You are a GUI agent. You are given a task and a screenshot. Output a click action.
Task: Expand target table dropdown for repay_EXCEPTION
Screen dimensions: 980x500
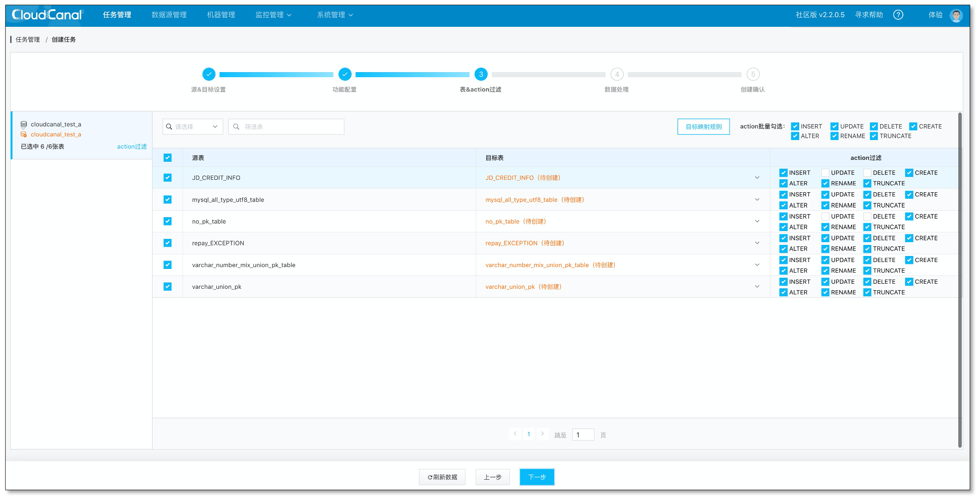tap(757, 243)
